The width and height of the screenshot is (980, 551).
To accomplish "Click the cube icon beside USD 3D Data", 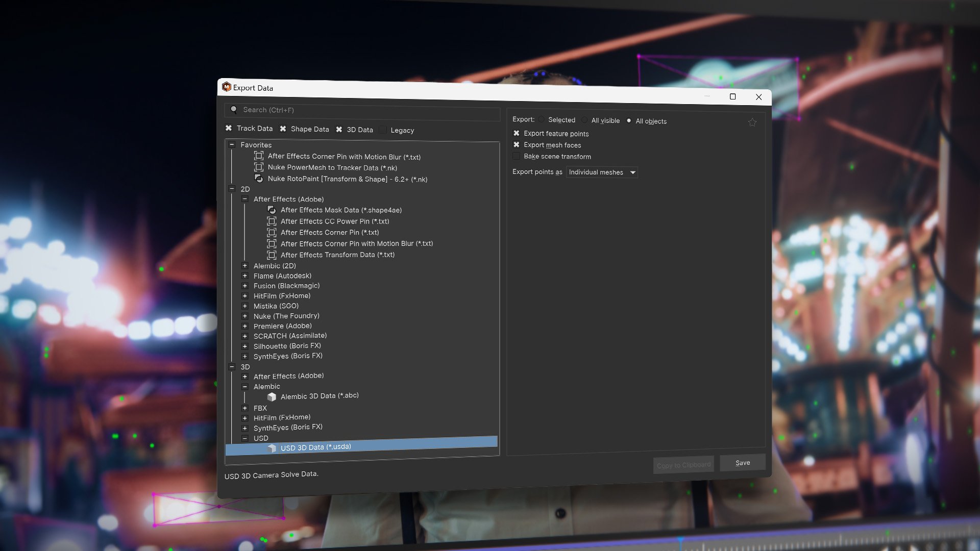I will [x=272, y=447].
